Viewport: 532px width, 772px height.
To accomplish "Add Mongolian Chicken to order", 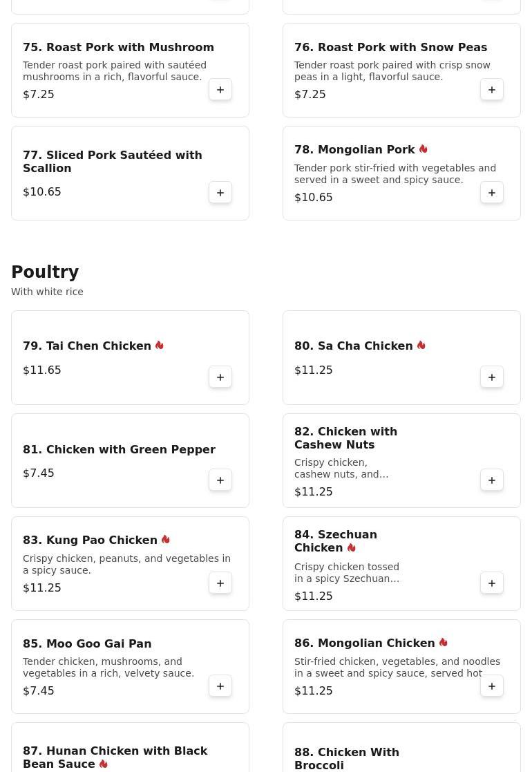I will point(492,686).
